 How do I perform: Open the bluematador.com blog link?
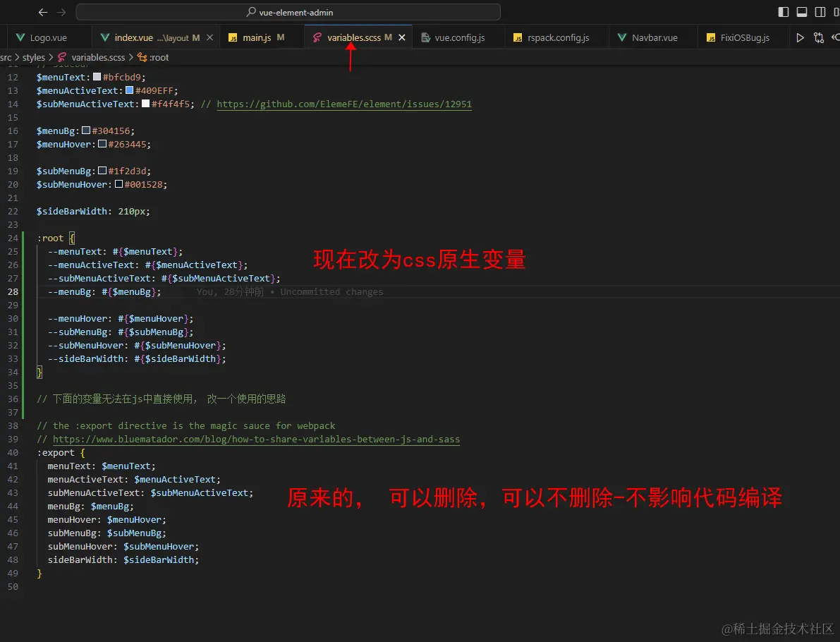click(256, 440)
